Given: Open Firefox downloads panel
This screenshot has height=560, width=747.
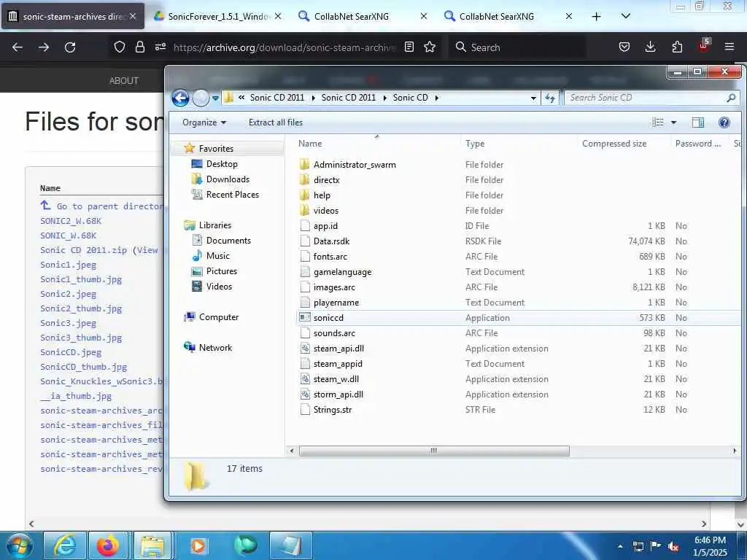Looking at the screenshot, I should point(650,47).
